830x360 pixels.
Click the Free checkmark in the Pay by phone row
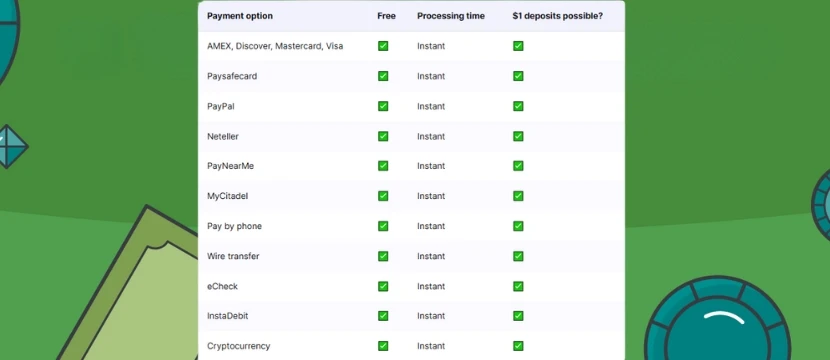point(383,226)
